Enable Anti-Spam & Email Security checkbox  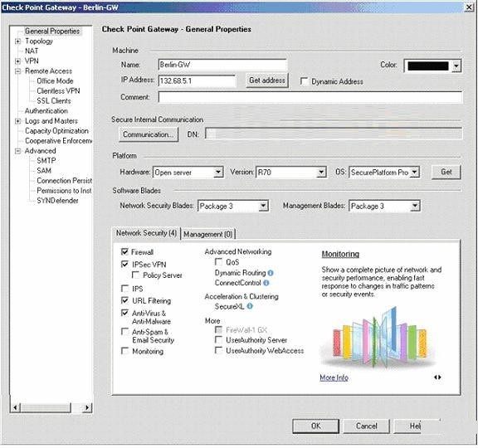pos(124,332)
